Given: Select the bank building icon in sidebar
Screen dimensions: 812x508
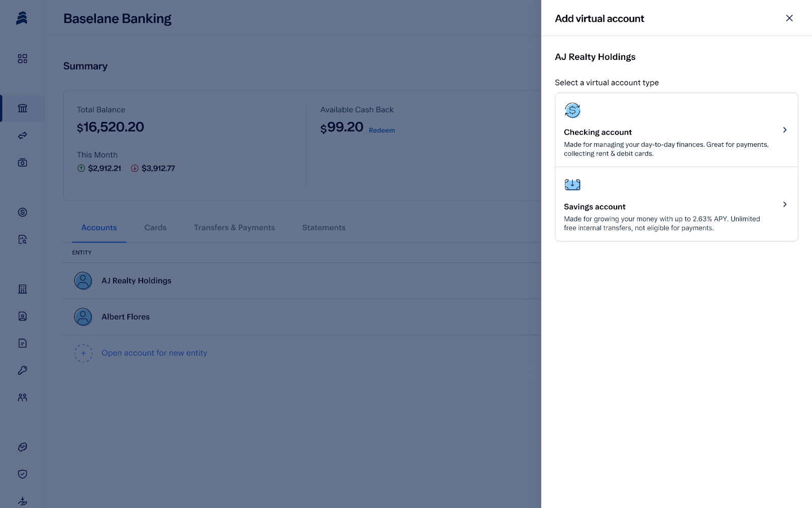Looking at the screenshot, I should [x=22, y=108].
